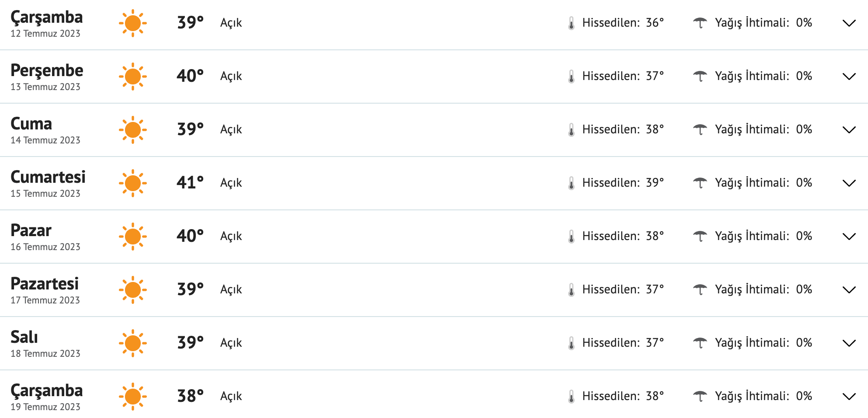Viewport: 868px width, 418px height.
Task: Click the Hissedilen 36° value
Action: 654,23
